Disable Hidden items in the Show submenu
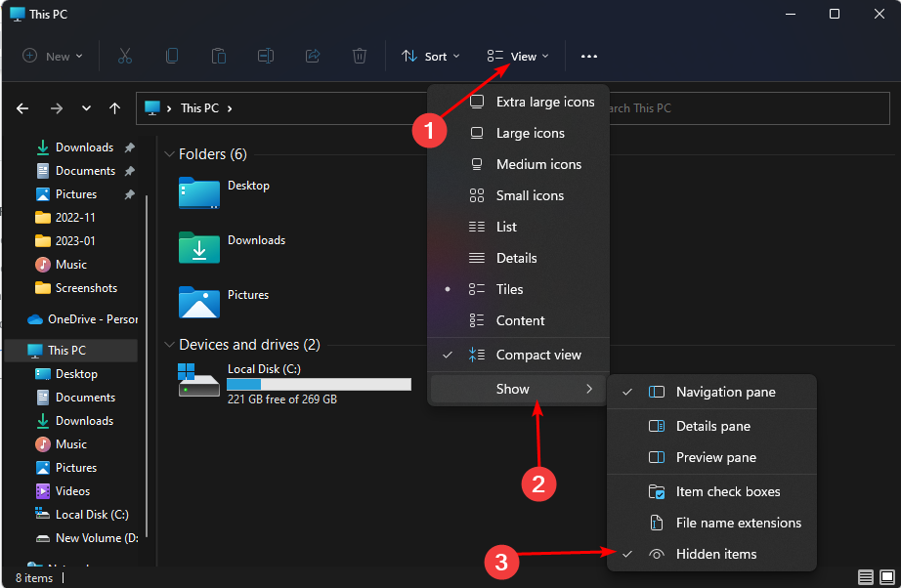901x588 pixels. click(716, 554)
